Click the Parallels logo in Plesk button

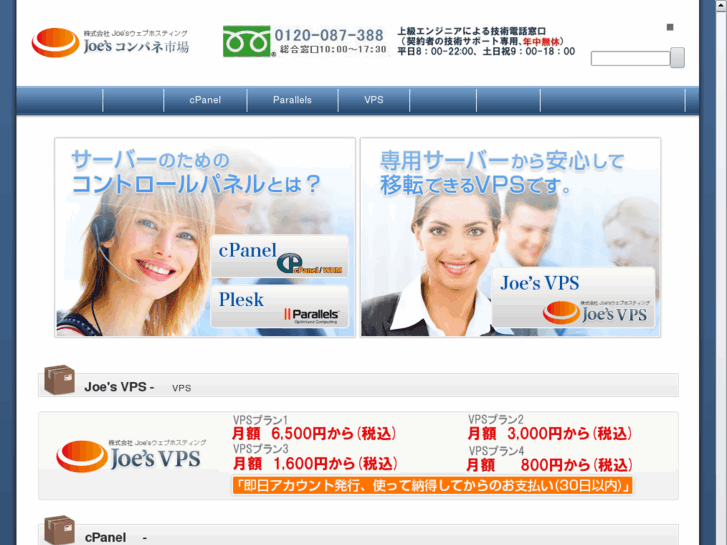point(312,315)
